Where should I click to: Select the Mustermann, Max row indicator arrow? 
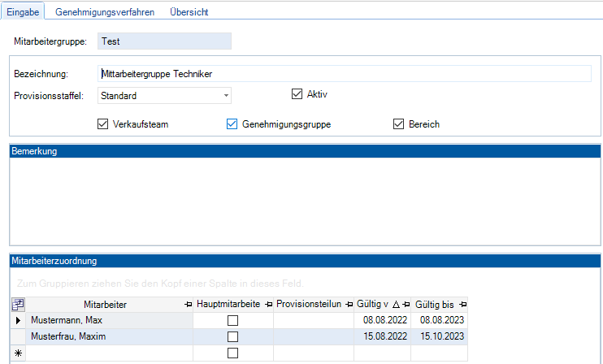pyautogui.click(x=18, y=321)
